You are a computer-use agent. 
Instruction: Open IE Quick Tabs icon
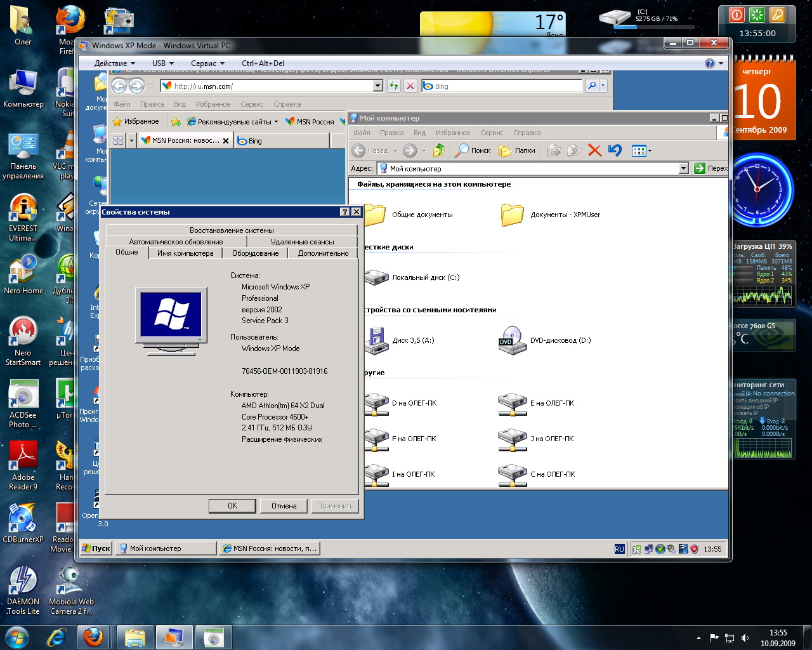119,141
